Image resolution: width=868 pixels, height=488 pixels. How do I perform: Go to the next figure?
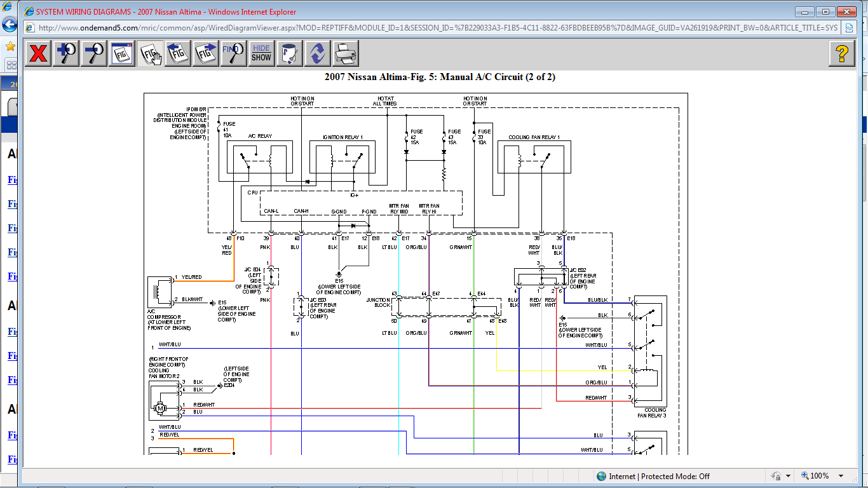coord(206,53)
